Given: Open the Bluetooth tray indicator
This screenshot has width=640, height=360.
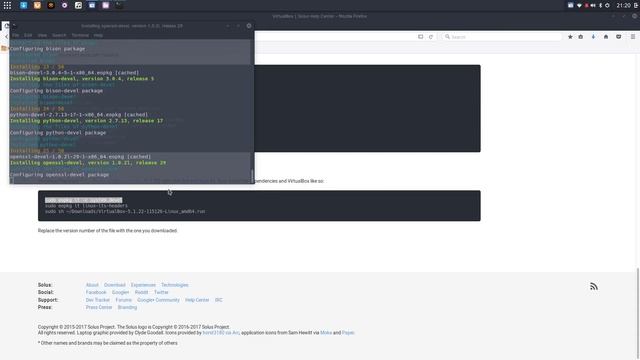Looking at the screenshot, I should (600, 5).
